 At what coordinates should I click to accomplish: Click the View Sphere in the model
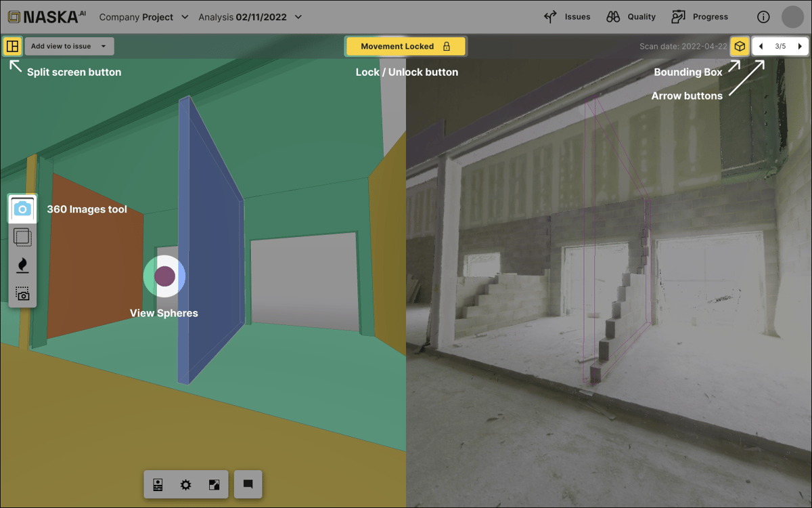point(164,276)
